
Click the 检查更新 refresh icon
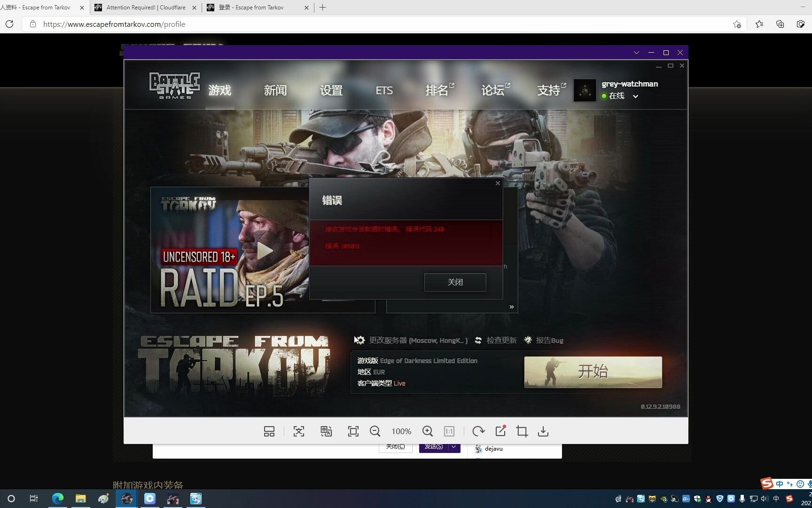pos(478,340)
